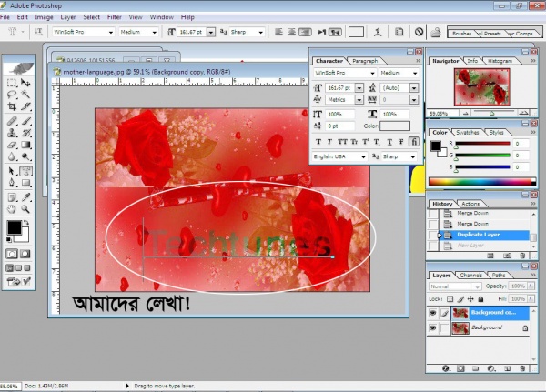Select the Eyedropper tool

pyautogui.click(x=25, y=197)
